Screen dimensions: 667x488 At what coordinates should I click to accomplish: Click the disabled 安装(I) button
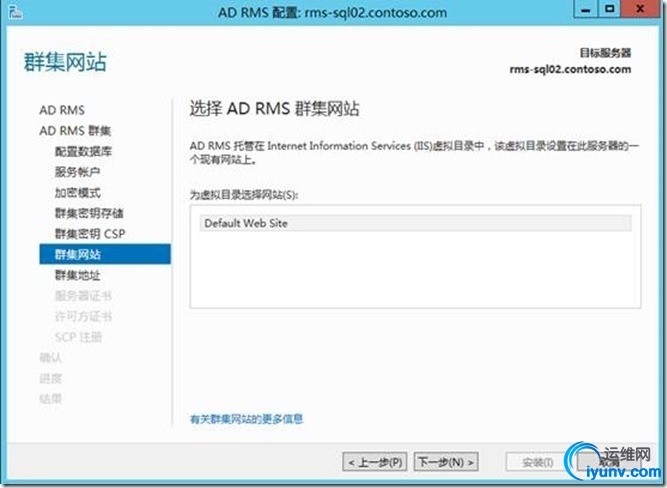538,462
